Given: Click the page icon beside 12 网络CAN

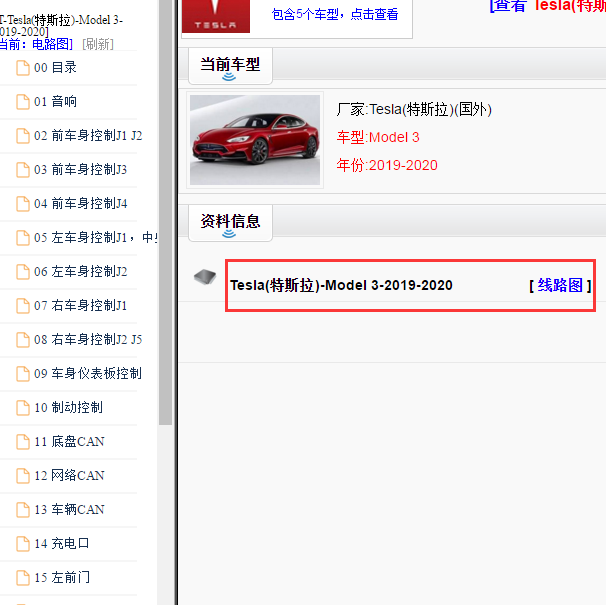Looking at the screenshot, I should 23,476.
